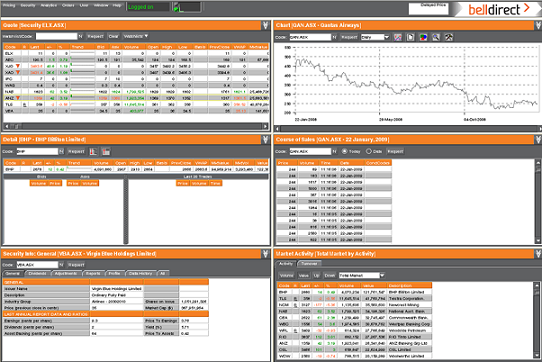Open the chart indicators/studies icon

(398, 37)
